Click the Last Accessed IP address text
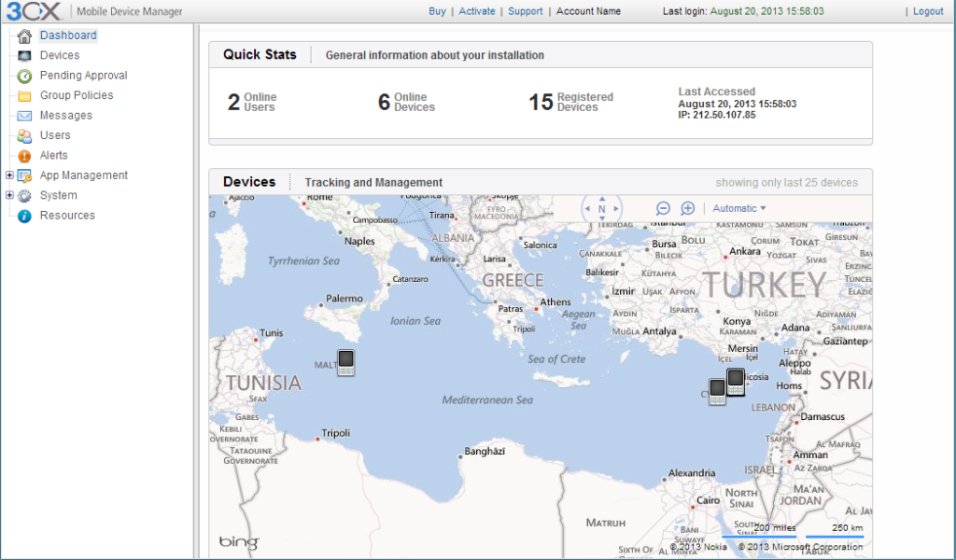 click(716, 115)
